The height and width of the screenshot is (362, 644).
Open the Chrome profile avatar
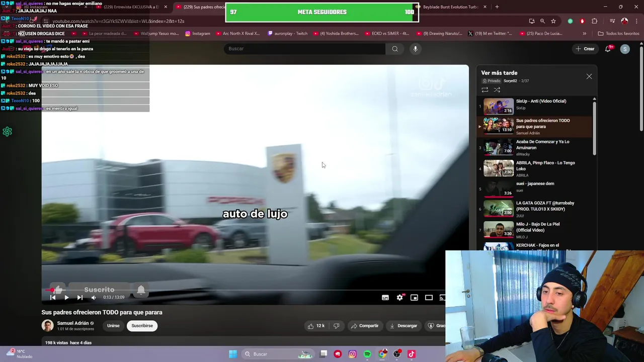pos(624,21)
